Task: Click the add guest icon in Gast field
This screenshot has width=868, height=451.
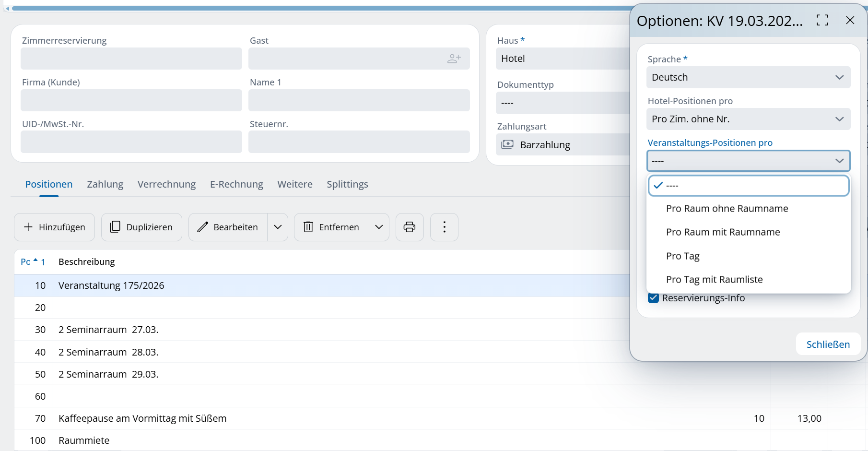Action: (x=454, y=59)
